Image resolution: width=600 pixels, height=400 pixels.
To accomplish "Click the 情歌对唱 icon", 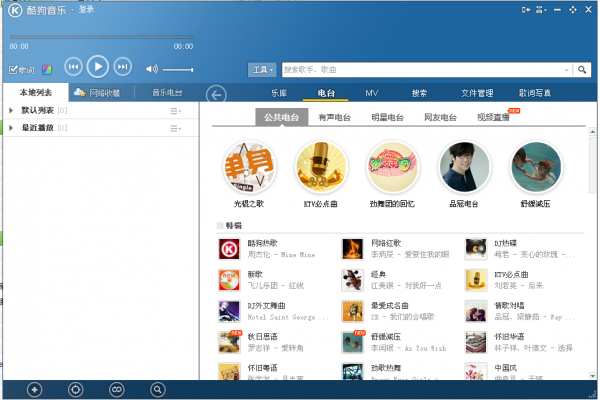I will (476, 311).
